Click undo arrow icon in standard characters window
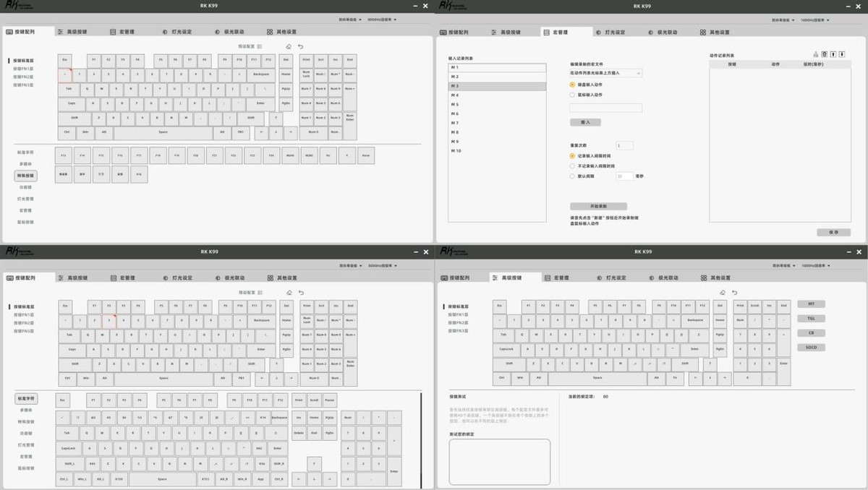 [x=301, y=292]
